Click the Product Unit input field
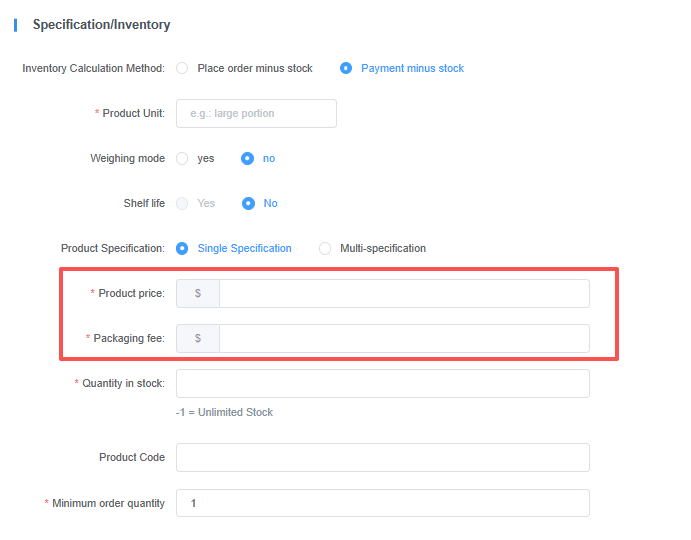Viewport: 691px width, 540px height. [x=256, y=114]
